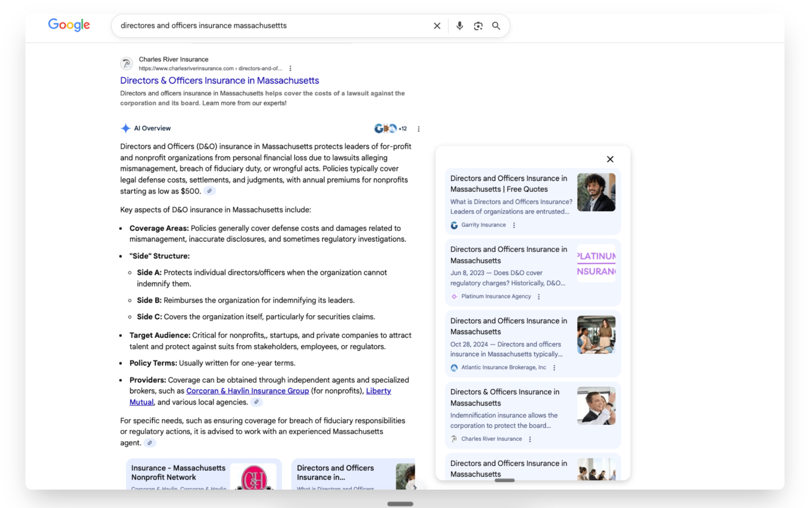Screen dimensions: 812x508
Task: Click the AI Overview sources avatars +12
Action: point(390,128)
